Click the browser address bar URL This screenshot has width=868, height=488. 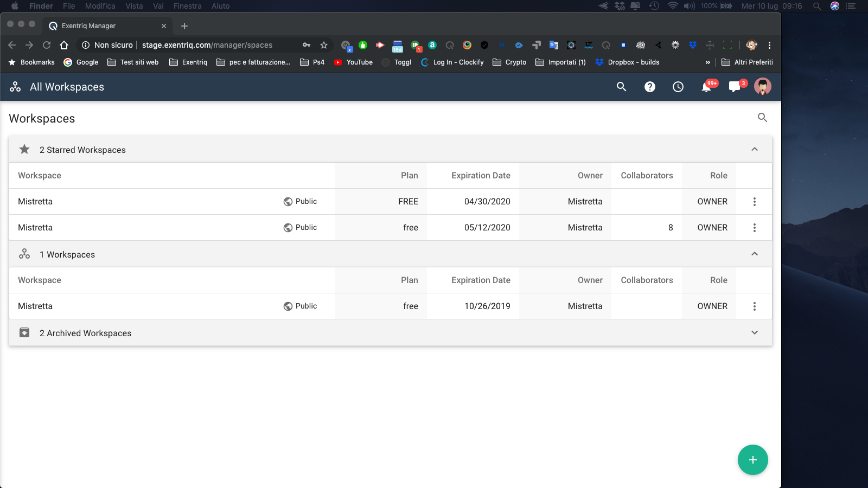207,45
